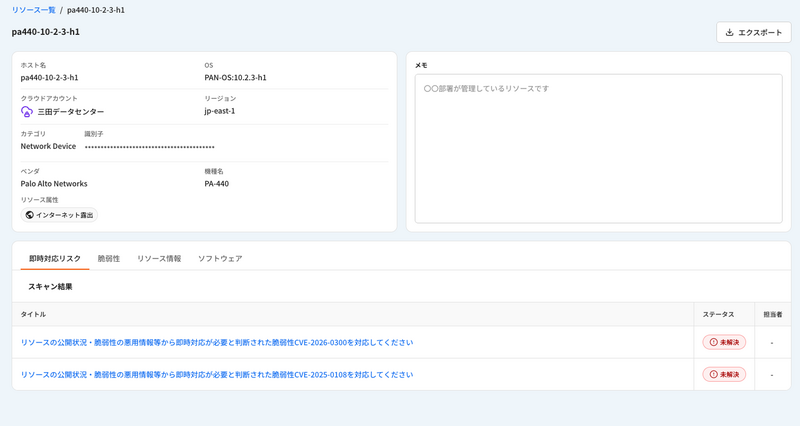Click the pa440-10-2-3-h1 breadcrumb text

[x=96, y=10]
